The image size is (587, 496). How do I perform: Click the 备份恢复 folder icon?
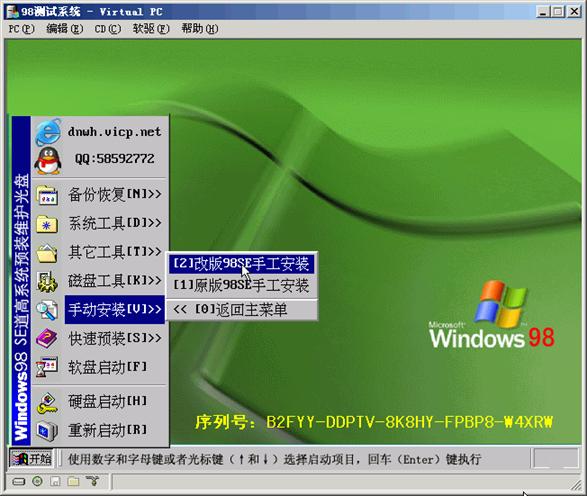[x=47, y=195]
